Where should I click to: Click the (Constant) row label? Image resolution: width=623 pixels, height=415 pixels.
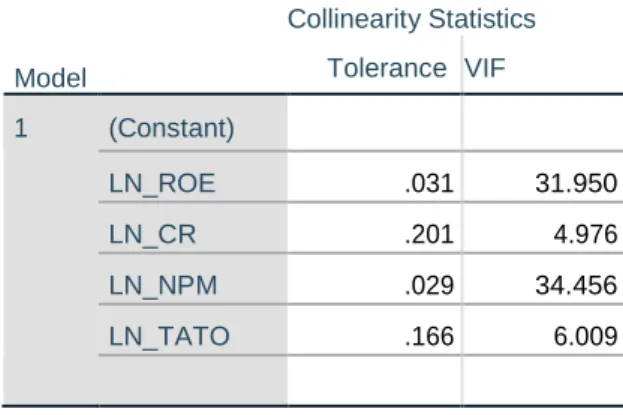pyautogui.click(x=172, y=128)
